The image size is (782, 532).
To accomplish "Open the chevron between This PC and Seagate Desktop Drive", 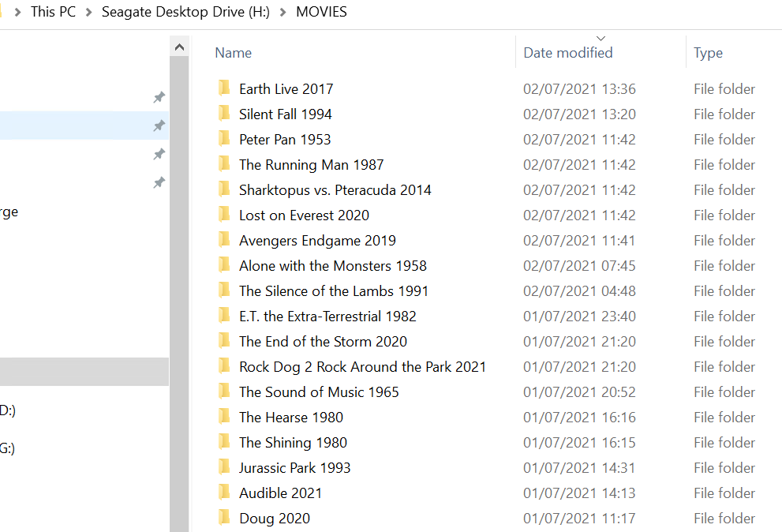I will coord(88,12).
